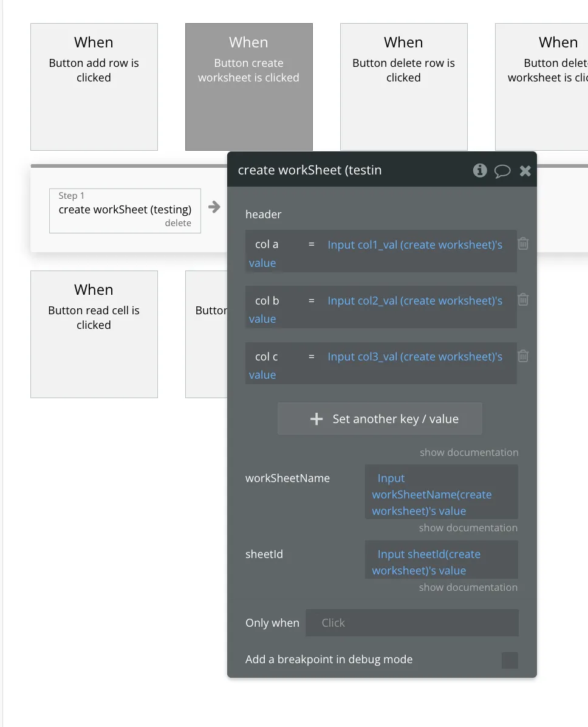
Task: Select Button read cell is clicked event
Action: click(x=94, y=334)
